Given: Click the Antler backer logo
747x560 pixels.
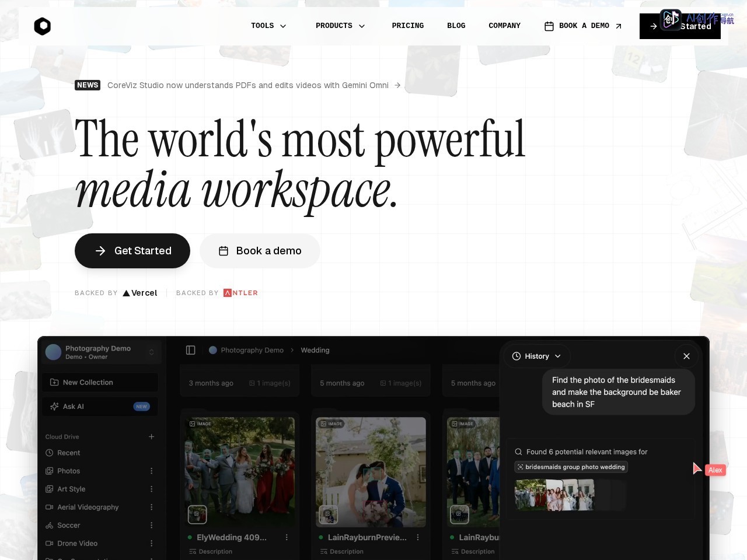Looking at the screenshot, I should click(x=240, y=293).
